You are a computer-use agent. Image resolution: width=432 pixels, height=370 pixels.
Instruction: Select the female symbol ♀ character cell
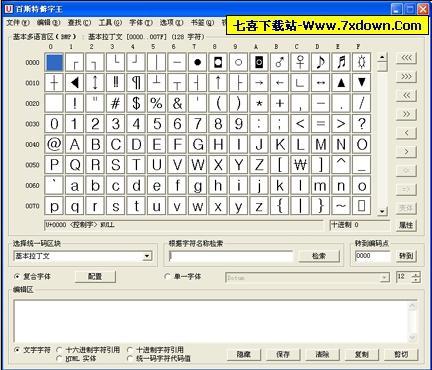click(300, 62)
